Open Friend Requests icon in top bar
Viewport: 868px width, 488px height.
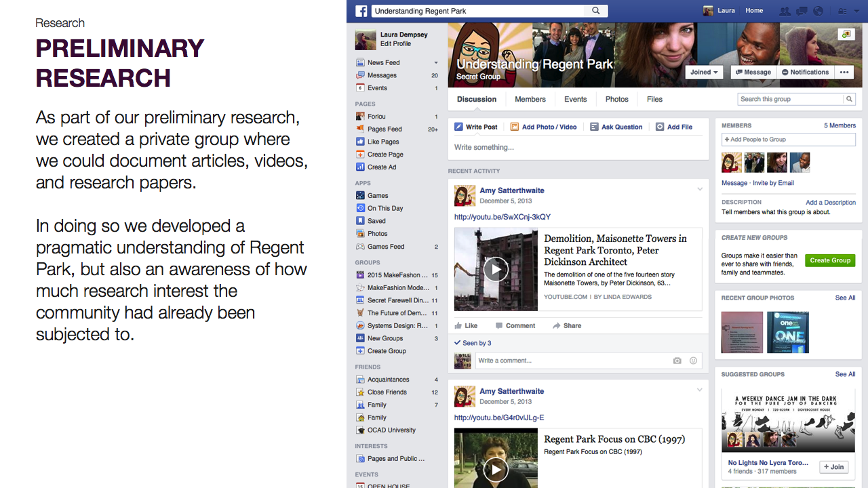785,11
